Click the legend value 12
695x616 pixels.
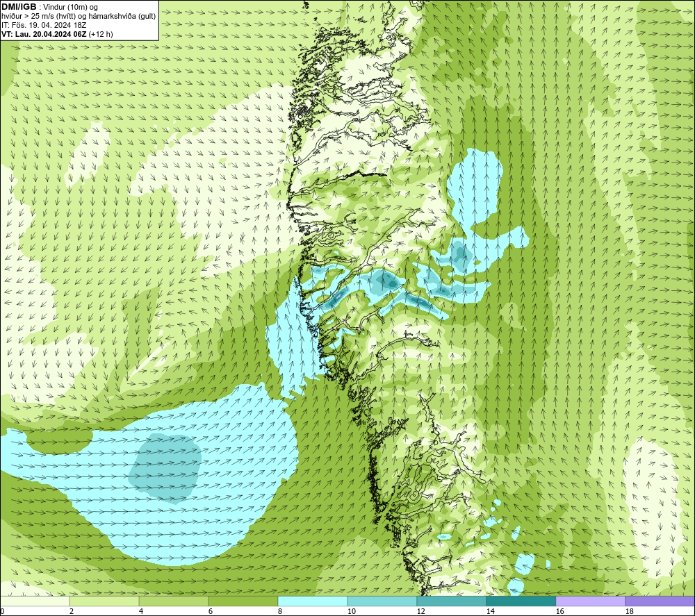coord(421,612)
